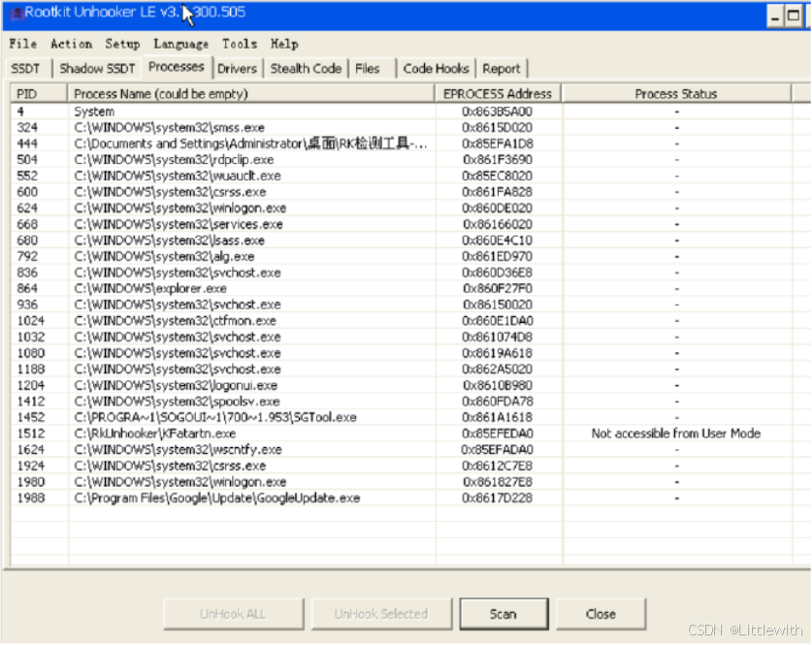Click PID 444 cell
The image size is (812, 645).
pos(27,144)
